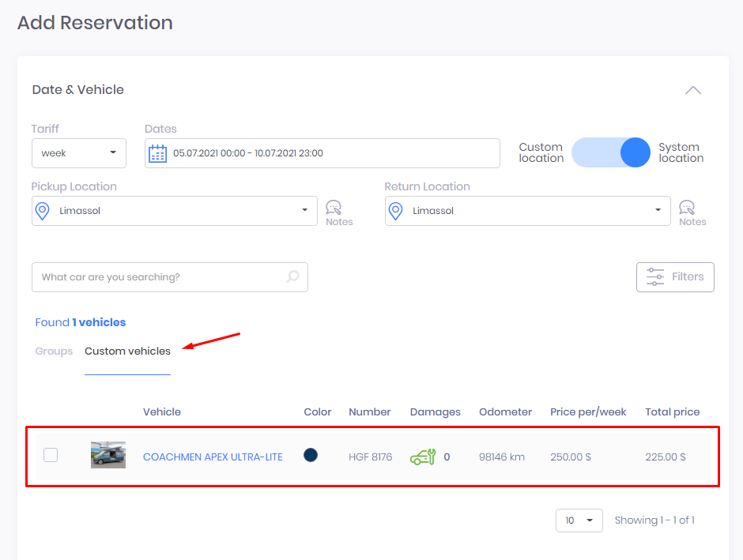
Task: Click the green car damages icon
Action: point(423,457)
